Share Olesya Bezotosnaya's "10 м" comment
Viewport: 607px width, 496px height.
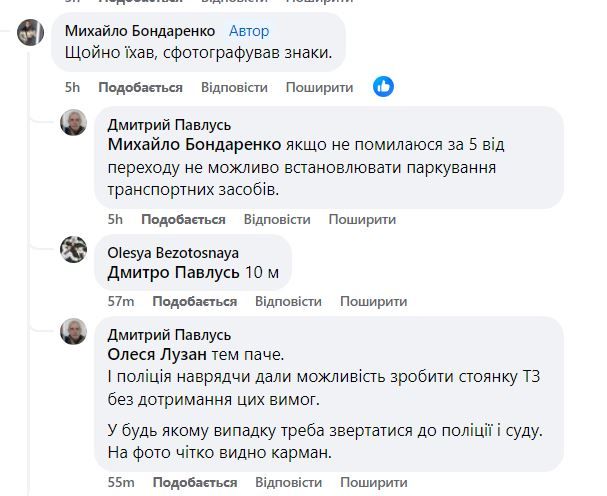click(373, 301)
